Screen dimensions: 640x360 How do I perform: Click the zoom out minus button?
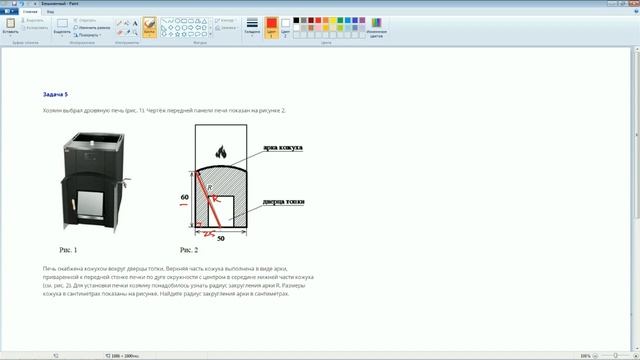click(596, 356)
